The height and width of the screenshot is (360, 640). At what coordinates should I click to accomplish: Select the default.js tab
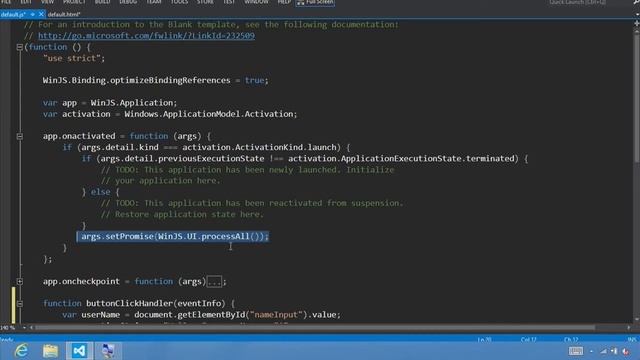click(x=13, y=14)
